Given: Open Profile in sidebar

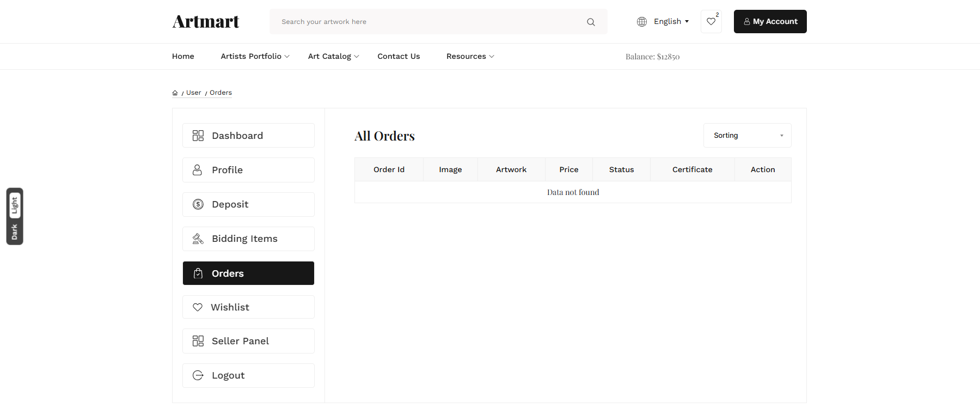Looking at the screenshot, I should tap(248, 170).
